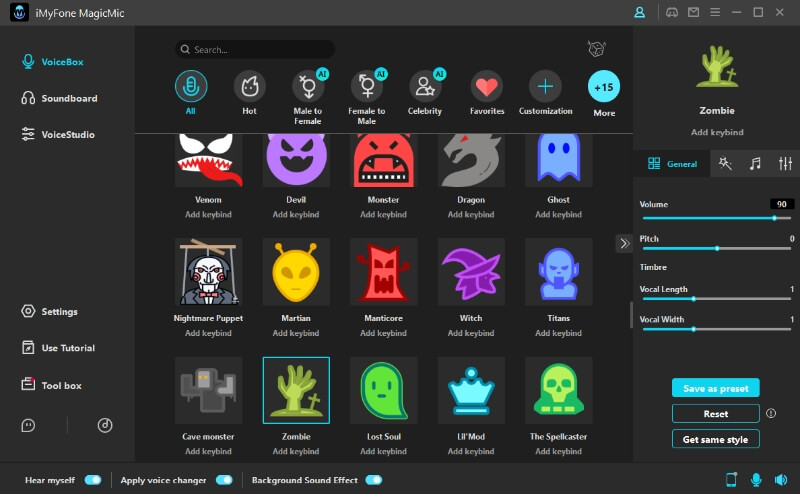Image resolution: width=800 pixels, height=494 pixels.
Task: Open the Male to Female AI category
Action: coord(308,86)
